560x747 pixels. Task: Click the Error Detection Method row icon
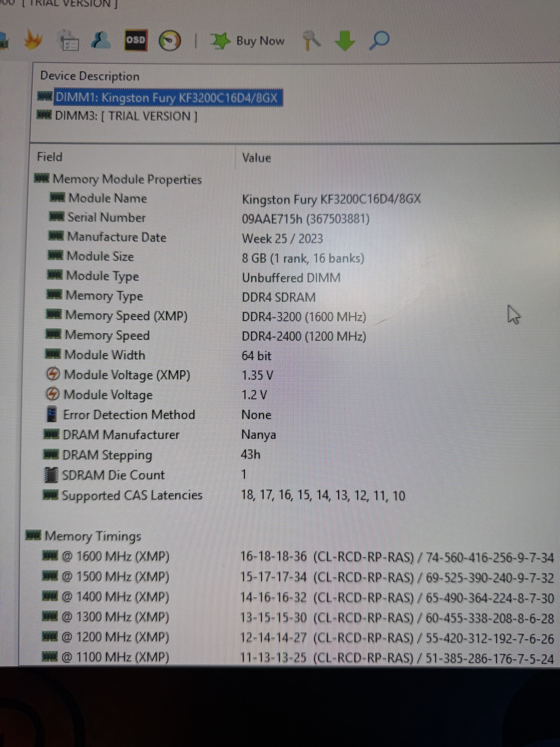click(x=52, y=414)
